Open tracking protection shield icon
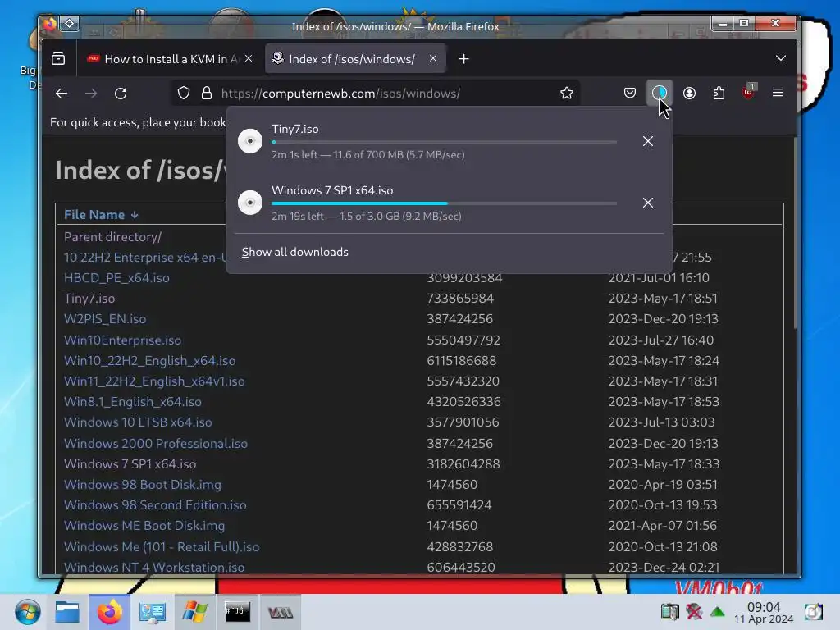This screenshot has height=630, width=840. point(184,94)
